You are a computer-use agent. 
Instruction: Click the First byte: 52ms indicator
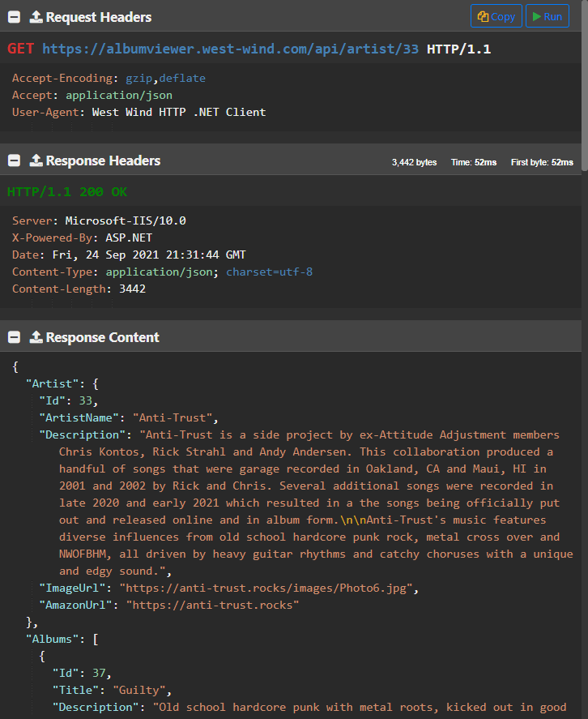[x=542, y=162]
